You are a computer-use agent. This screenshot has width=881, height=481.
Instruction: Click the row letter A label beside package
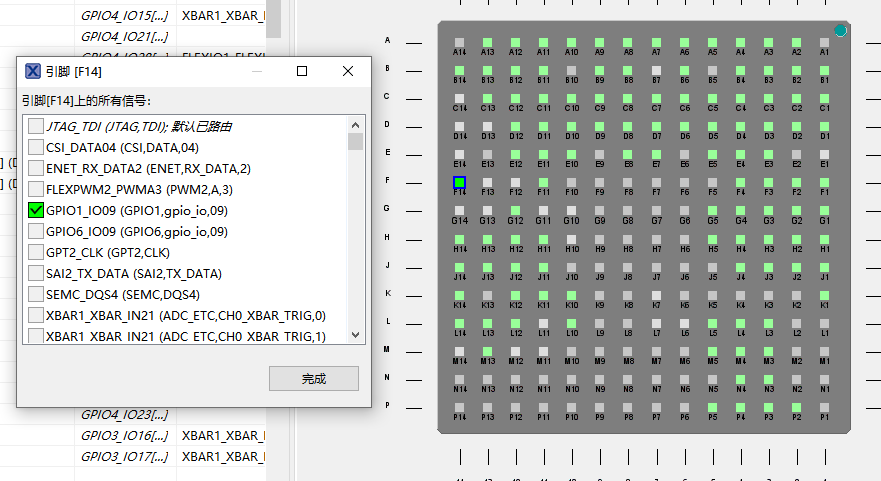point(387,40)
